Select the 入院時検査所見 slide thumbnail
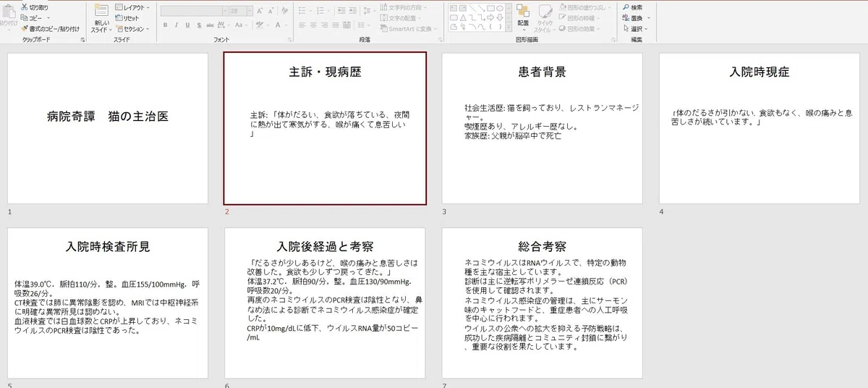This screenshot has width=868, height=388. (107, 303)
